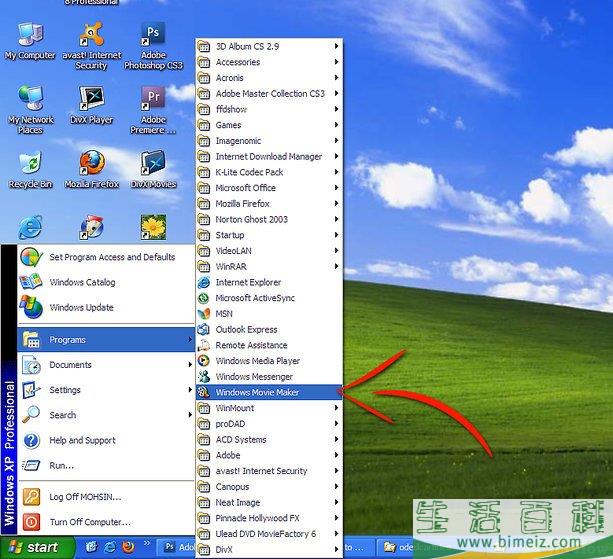Expand the Settings submenu arrow
Viewport: 613px width, 559px height.
190,389
